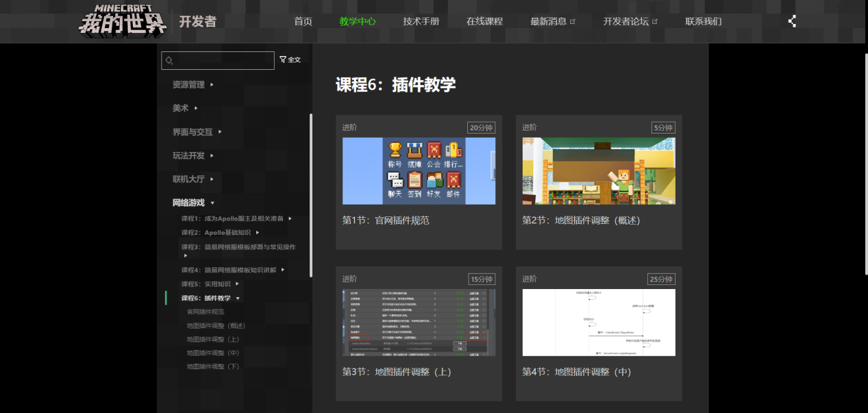Expand the 资源管理 sidebar category

click(x=188, y=84)
